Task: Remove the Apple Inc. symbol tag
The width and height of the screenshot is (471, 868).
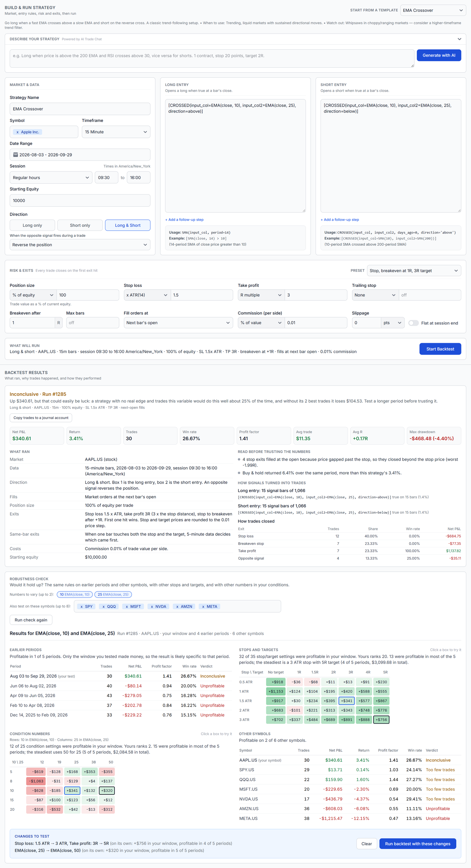Action: coord(17,132)
